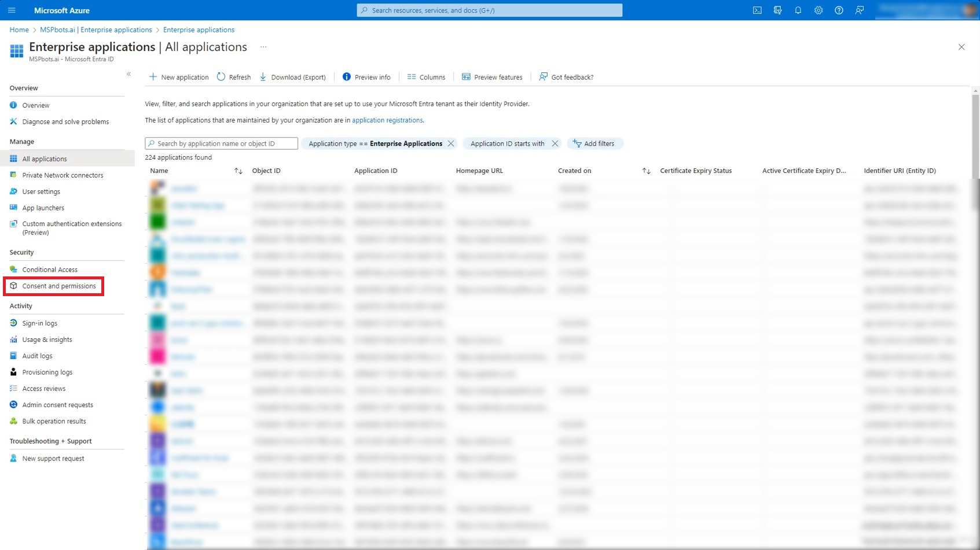Click the Search by application name field

(221, 143)
